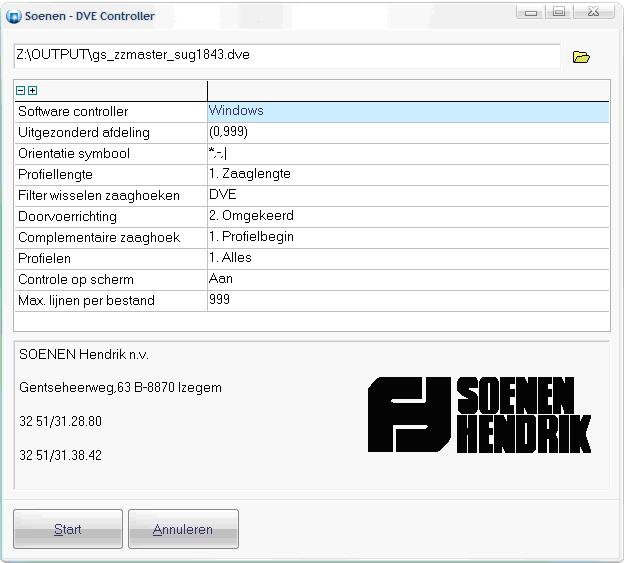Select the Max. lijnen per bestand label

coord(86,301)
